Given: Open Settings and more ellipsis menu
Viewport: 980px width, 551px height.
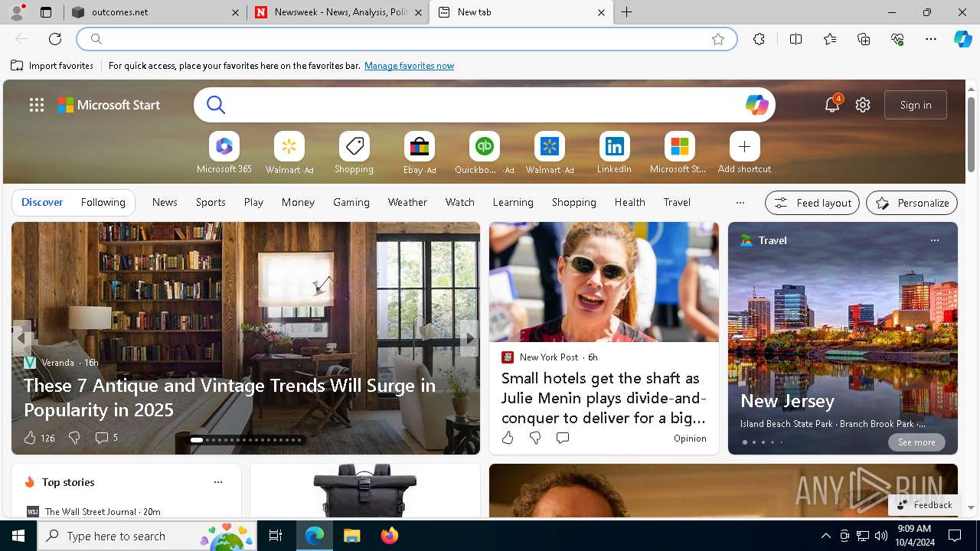Looking at the screenshot, I should pos(931,39).
